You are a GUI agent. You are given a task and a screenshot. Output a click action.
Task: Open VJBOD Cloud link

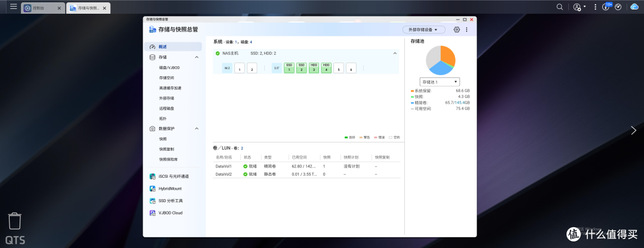coord(171,213)
